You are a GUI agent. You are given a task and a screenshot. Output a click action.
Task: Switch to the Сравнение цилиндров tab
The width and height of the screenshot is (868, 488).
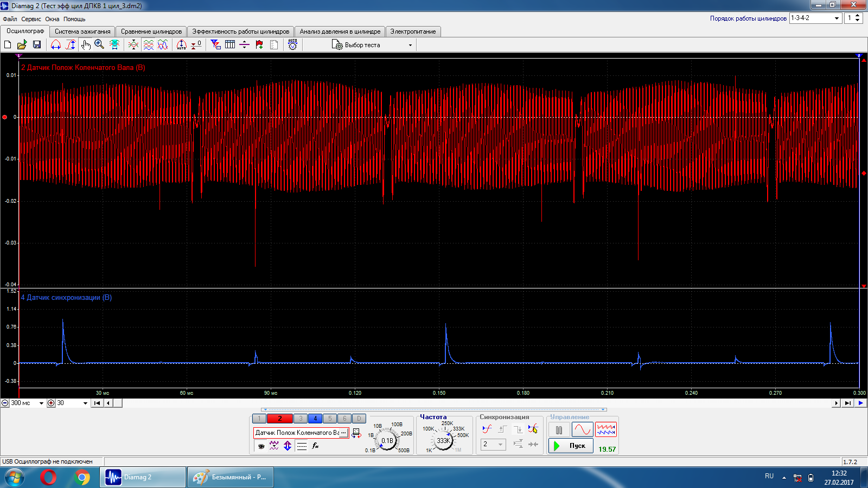(x=151, y=31)
